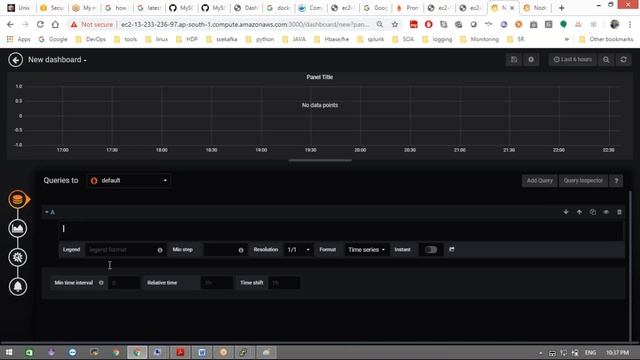Click the query help question mark button
The width and height of the screenshot is (640, 360).
click(616, 180)
